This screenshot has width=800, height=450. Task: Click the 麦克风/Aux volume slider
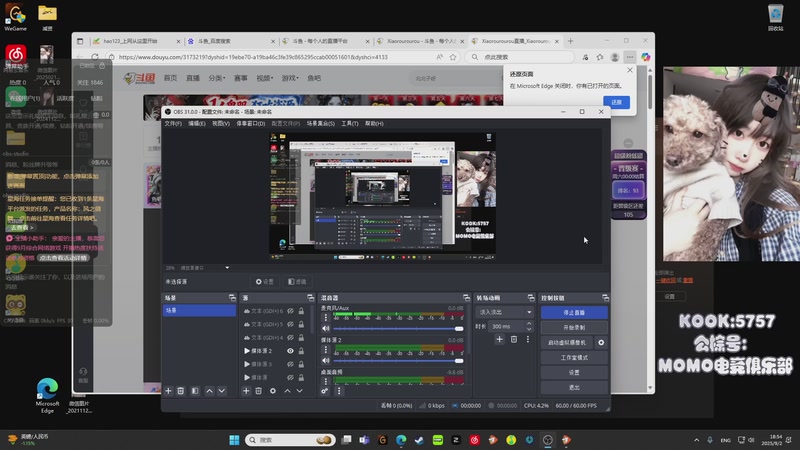coord(398,329)
